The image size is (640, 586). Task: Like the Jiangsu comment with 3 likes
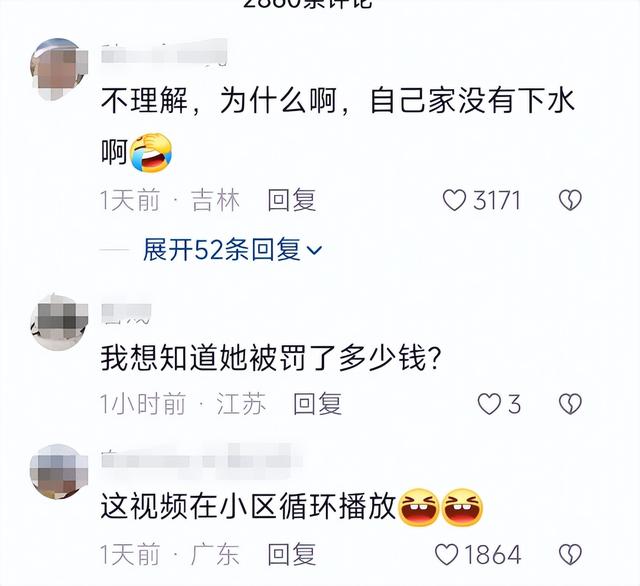[x=489, y=404]
